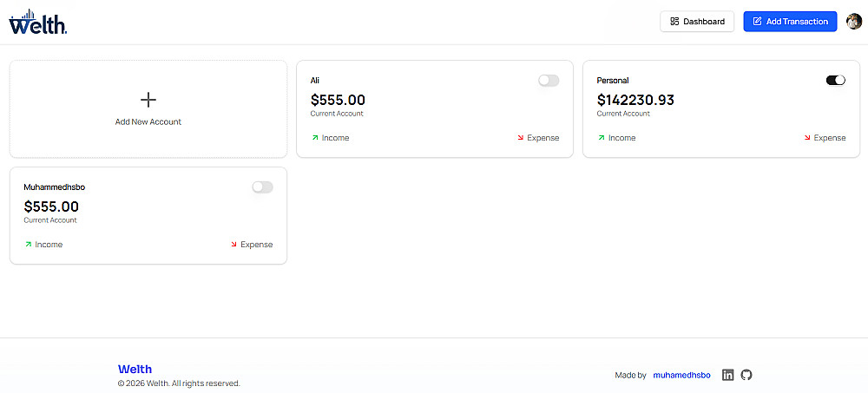Screen dimensions: 868x393
Task: Click the Add New Account label
Action: pos(148,122)
